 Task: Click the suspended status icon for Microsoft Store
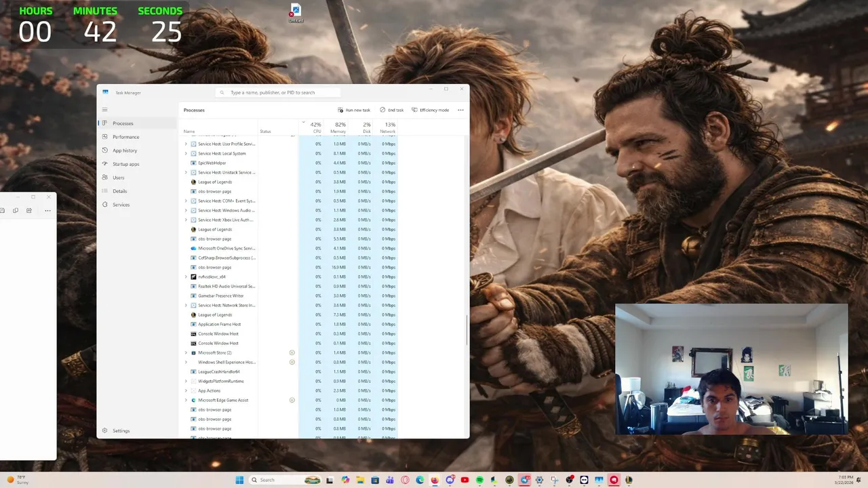(x=292, y=352)
